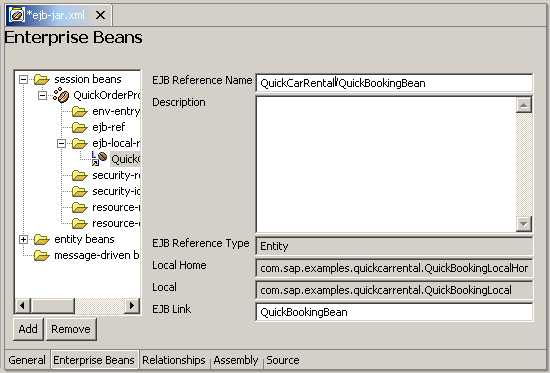Switch to the Enterprise Beans tab
This screenshot has height=373, width=550.
pyautogui.click(x=94, y=360)
